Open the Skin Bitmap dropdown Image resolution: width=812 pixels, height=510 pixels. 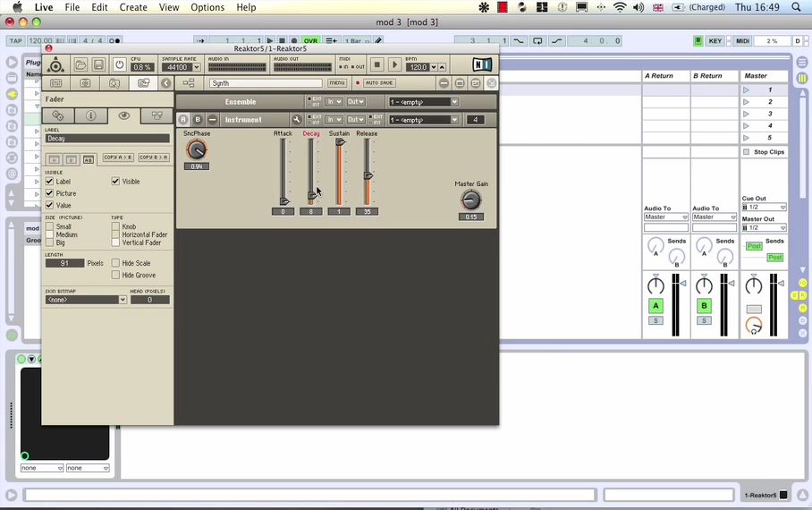86,300
